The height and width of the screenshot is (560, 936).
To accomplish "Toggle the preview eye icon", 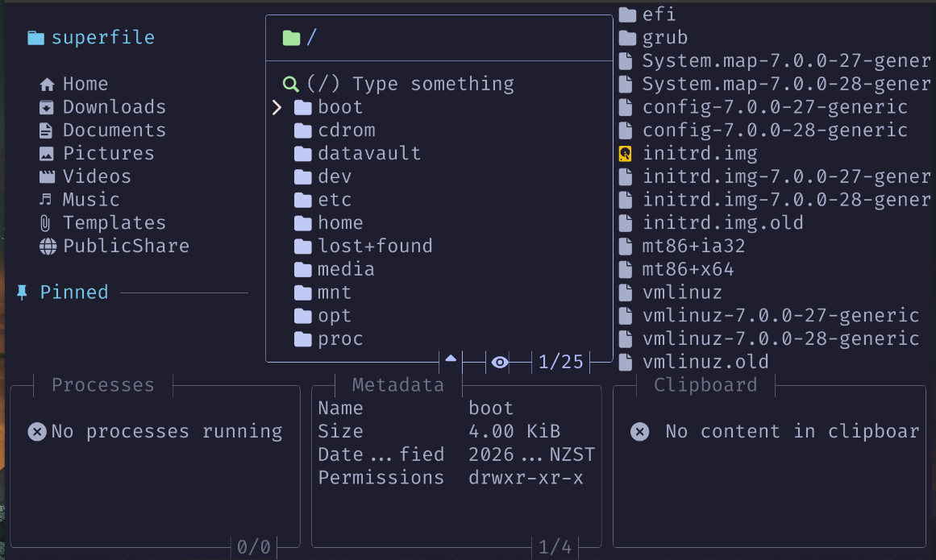I will pos(500,362).
